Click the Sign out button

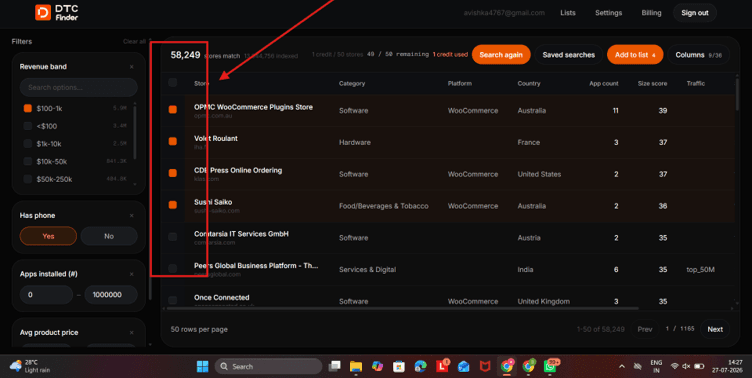point(695,13)
